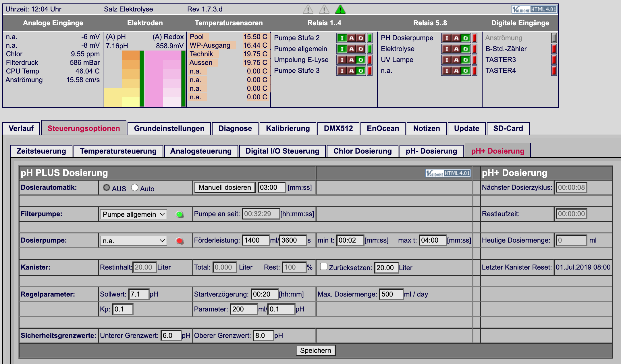Click the manual dosing time field showing 03:00
Viewport: 621px width, 364px height.
coord(271,187)
